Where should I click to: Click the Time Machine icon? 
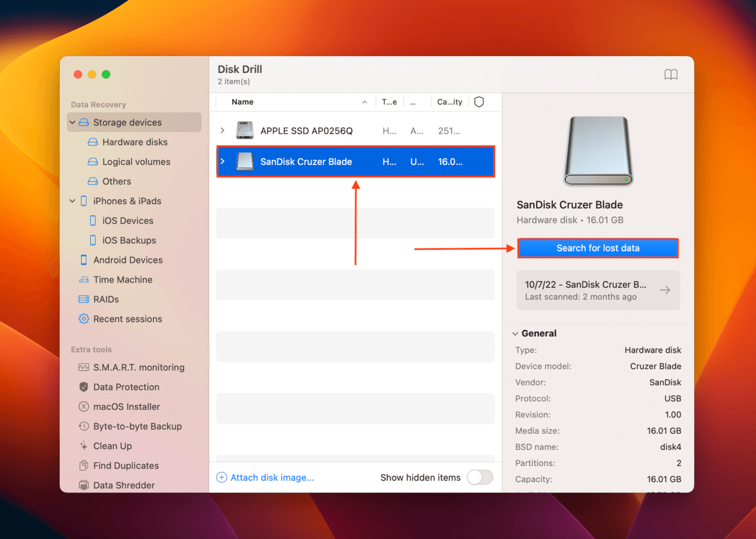tap(84, 280)
